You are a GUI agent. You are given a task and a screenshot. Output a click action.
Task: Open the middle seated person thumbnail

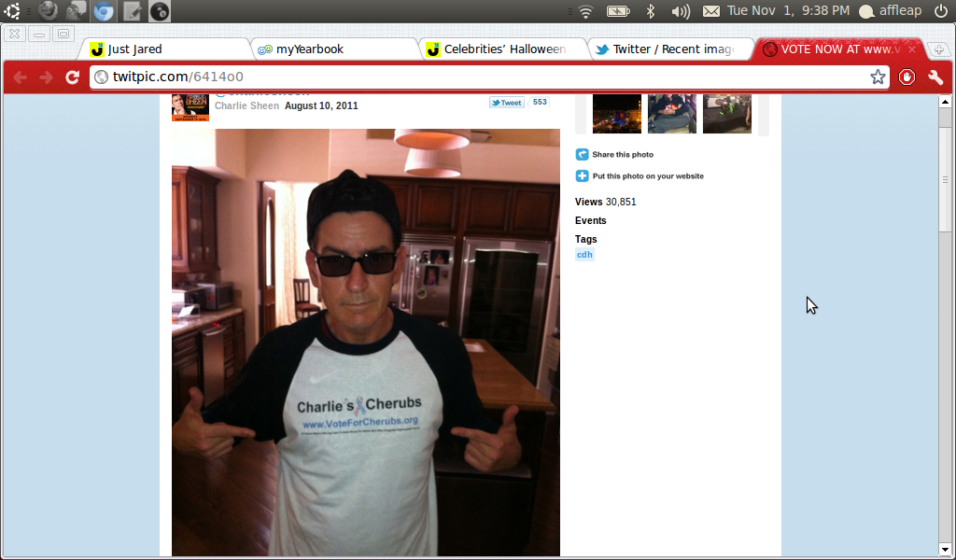tap(672, 113)
